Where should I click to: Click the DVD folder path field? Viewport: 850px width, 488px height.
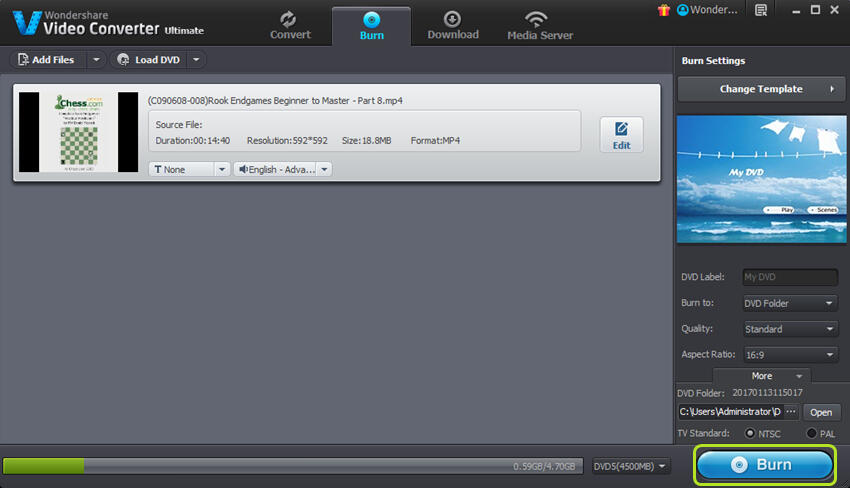click(x=730, y=412)
